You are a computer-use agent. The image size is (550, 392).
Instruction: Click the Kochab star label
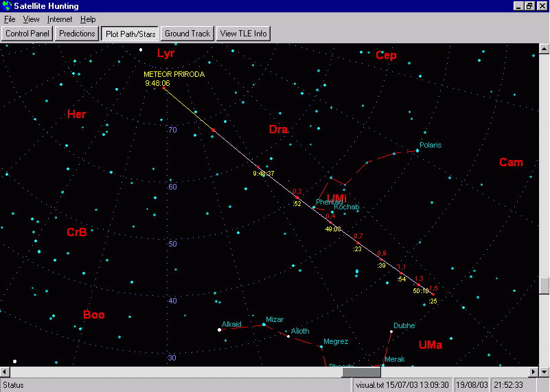347,207
